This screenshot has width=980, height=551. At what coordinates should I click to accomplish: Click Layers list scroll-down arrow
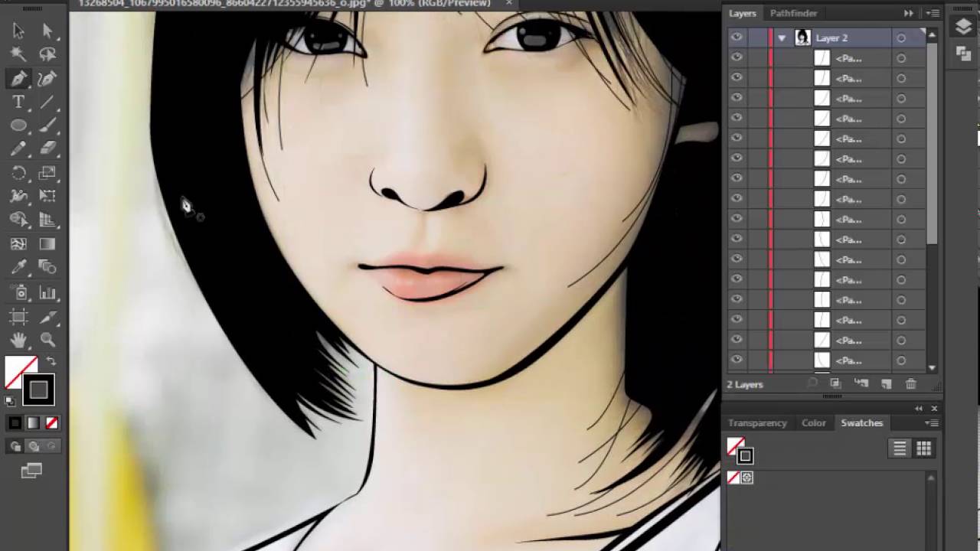pyautogui.click(x=932, y=368)
